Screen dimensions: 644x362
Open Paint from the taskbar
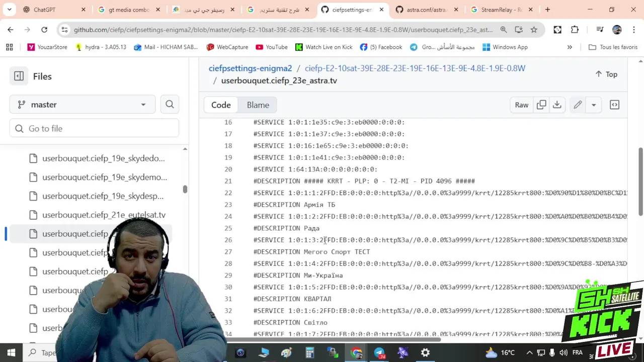click(x=286, y=352)
